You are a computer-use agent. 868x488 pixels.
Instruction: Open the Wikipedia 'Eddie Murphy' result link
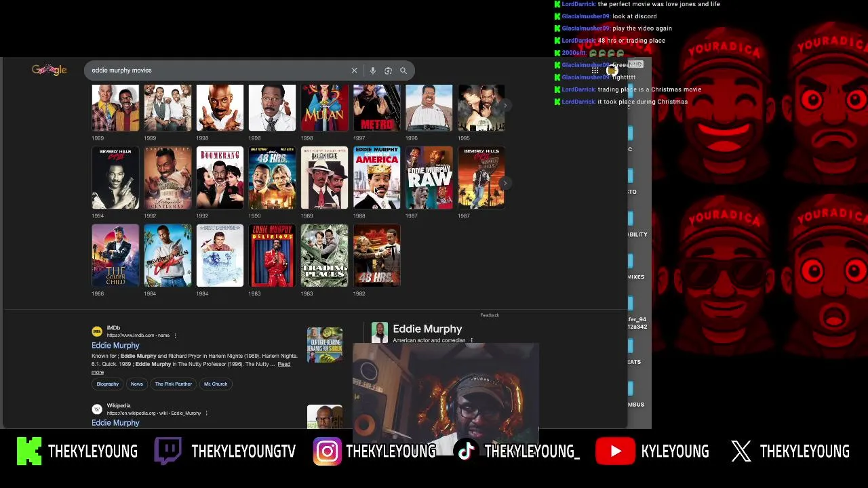[x=115, y=423]
